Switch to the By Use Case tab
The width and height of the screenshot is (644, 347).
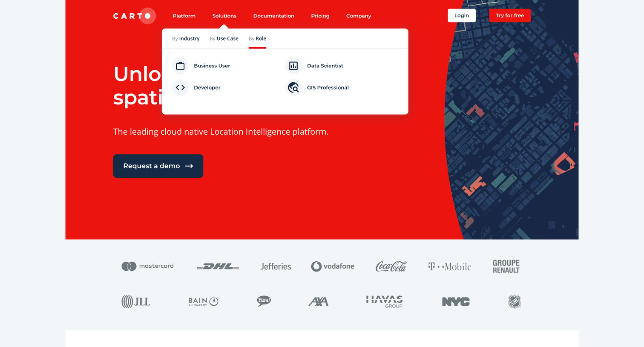point(224,38)
